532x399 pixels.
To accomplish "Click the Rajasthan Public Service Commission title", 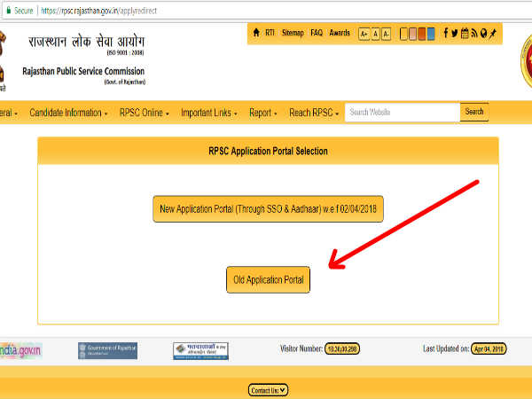I will [x=83, y=71].
